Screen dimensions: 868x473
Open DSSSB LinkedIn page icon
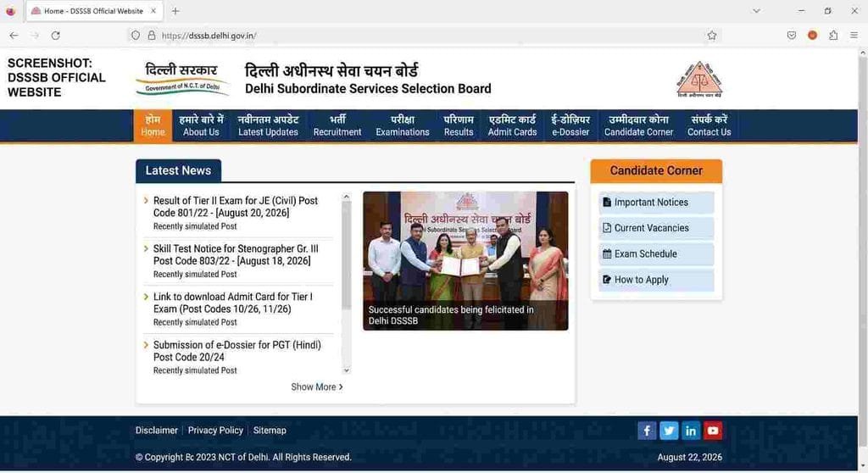(x=691, y=431)
